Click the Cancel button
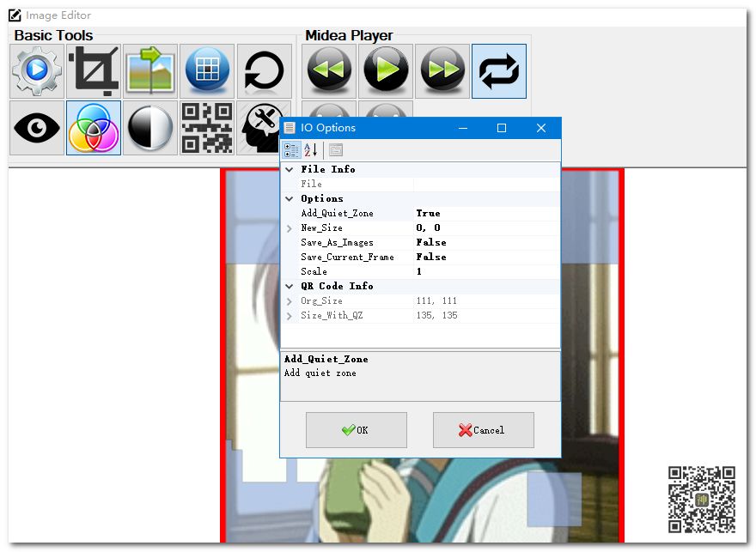Viewport: 756px width, 552px height. 483,430
